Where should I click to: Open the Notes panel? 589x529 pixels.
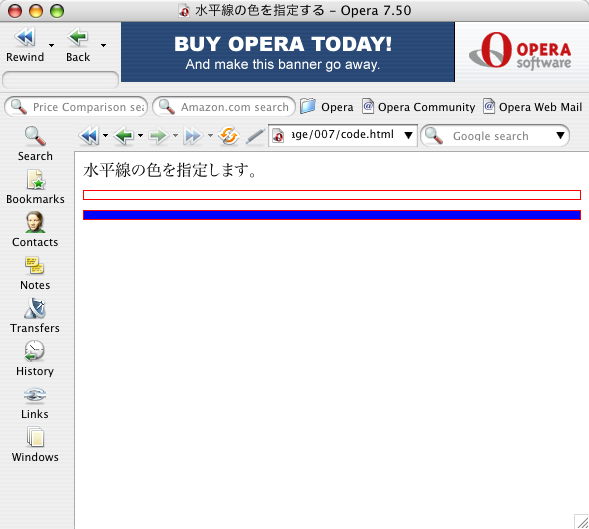35,273
